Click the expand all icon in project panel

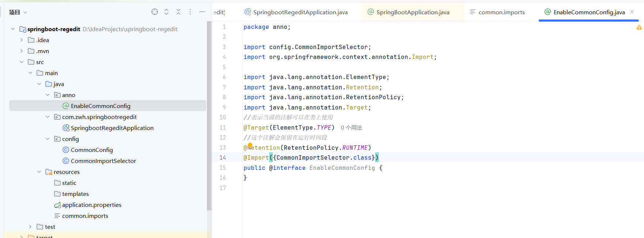(166, 12)
